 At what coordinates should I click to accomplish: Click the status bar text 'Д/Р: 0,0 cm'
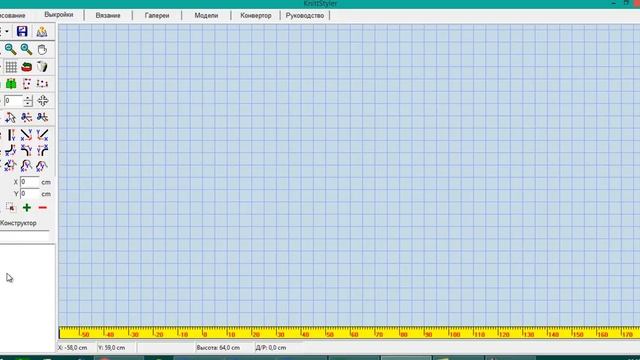pyautogui.click(x=271, y=348)
